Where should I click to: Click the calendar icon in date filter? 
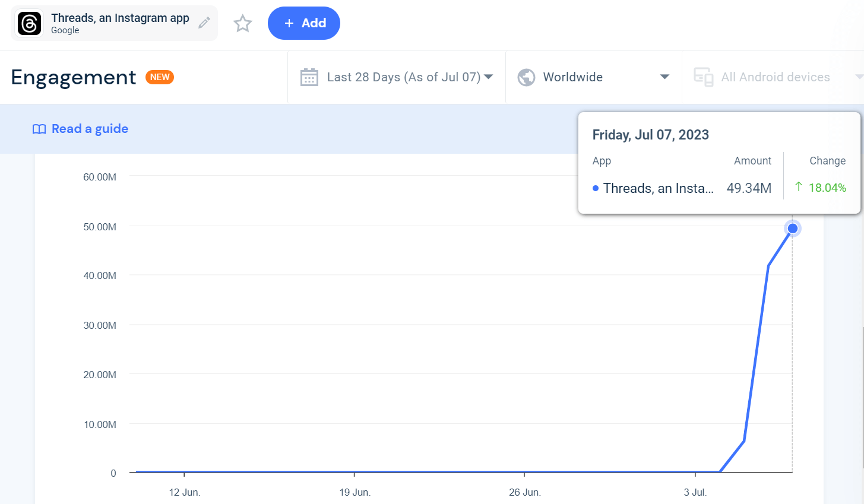click(309, 77)
